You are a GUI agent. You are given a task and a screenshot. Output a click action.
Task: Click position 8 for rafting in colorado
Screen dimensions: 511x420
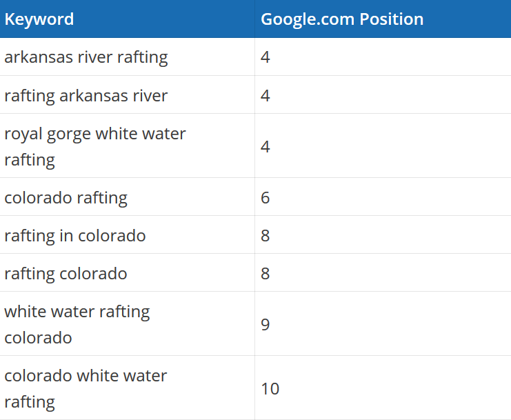pos(265,236)
